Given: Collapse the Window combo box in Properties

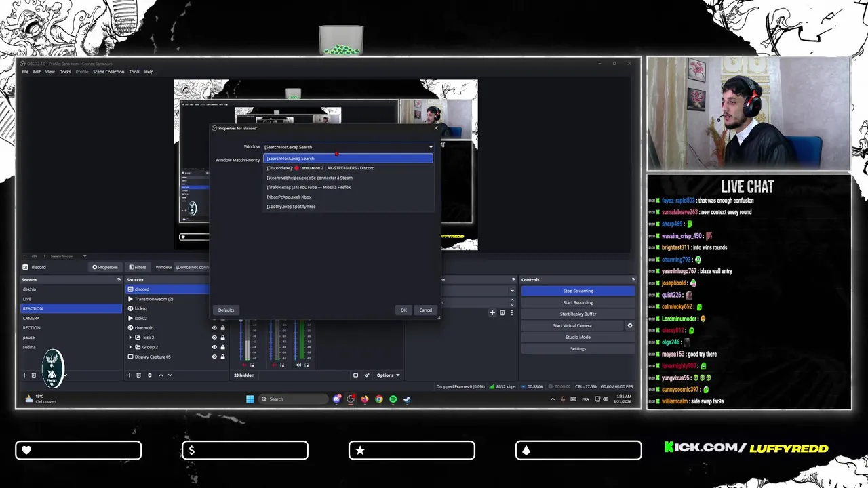Looking at the screenshot, I should [x=348, y=146].
